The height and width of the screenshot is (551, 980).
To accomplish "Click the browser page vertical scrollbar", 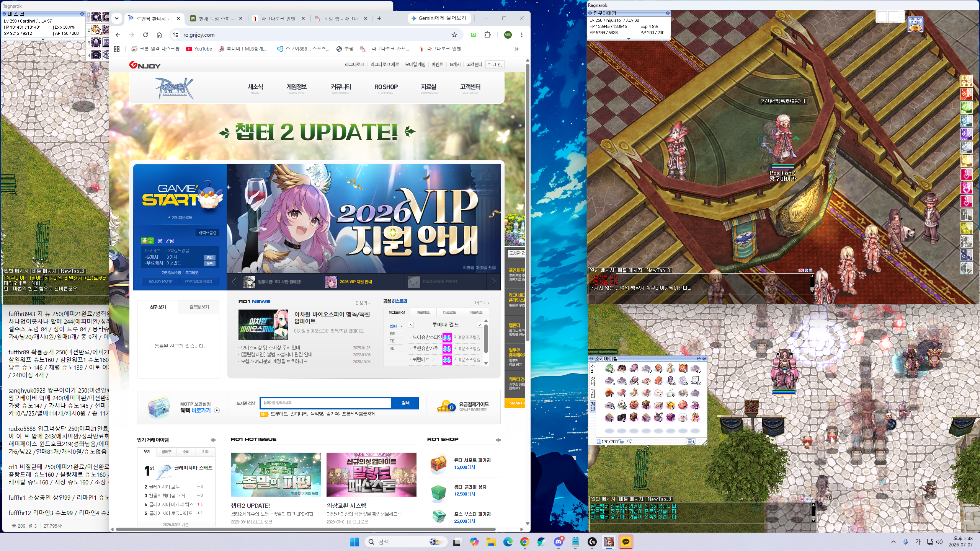I will point(528,203).
